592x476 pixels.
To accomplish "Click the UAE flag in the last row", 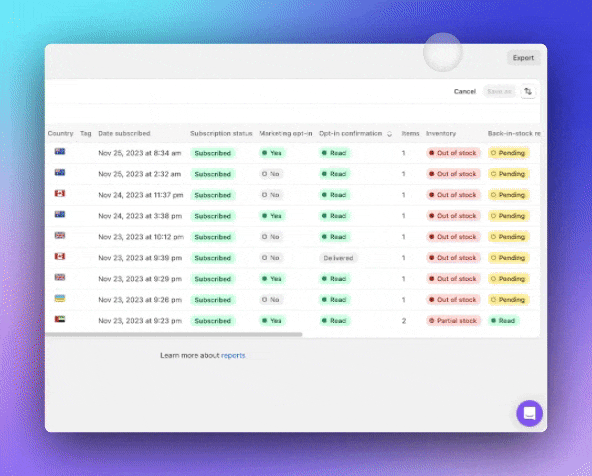I will pos(60,319).
